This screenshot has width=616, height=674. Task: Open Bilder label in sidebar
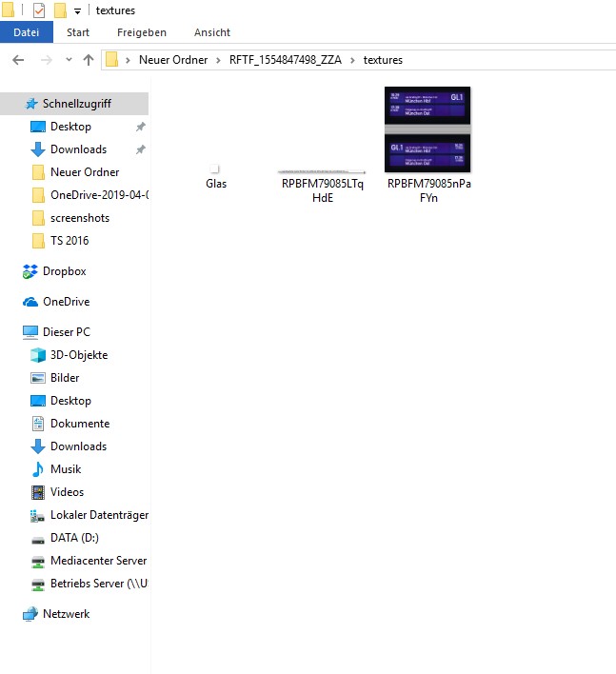pos(65,377)
